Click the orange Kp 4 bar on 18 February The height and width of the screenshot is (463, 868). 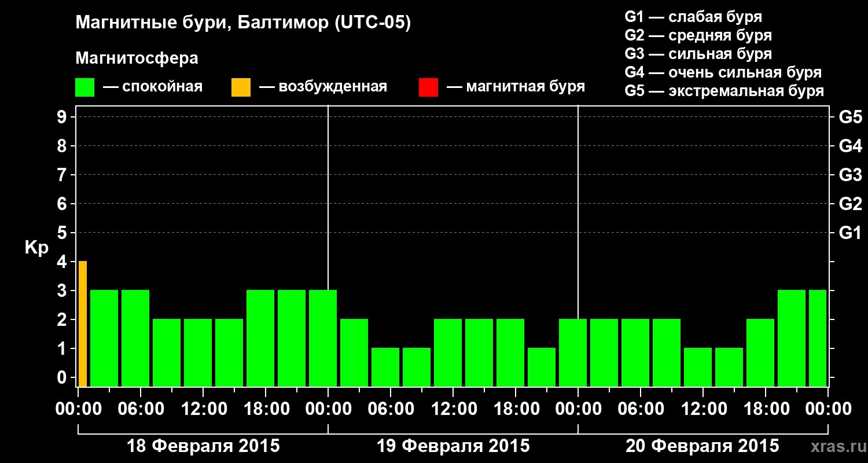click(83, 324)
